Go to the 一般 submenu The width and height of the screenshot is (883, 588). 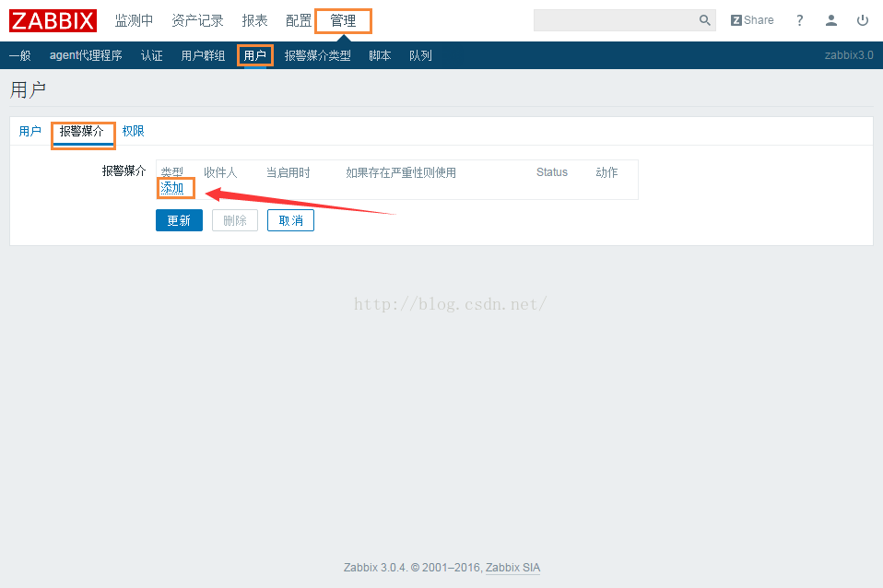(19, 55)
